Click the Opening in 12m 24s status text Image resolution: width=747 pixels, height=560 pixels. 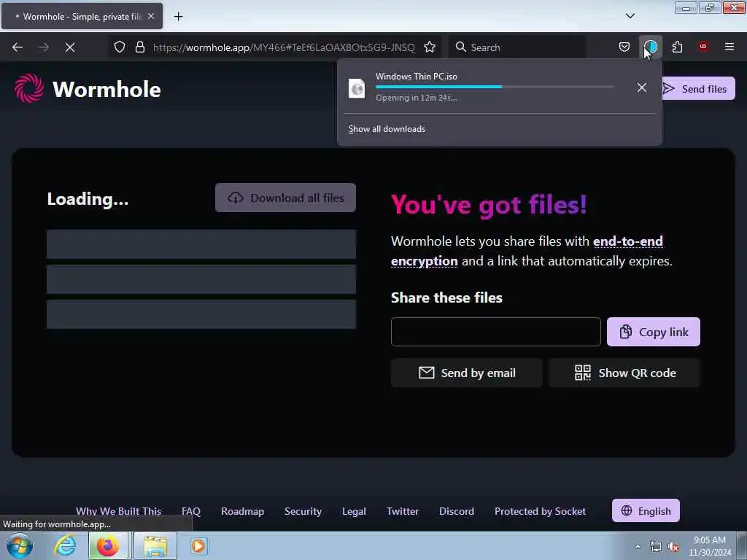(x=416, y=98)
